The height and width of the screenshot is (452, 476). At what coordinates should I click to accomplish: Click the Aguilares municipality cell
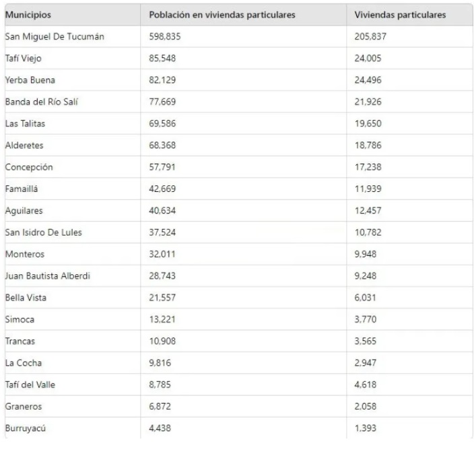pos(24,211)
